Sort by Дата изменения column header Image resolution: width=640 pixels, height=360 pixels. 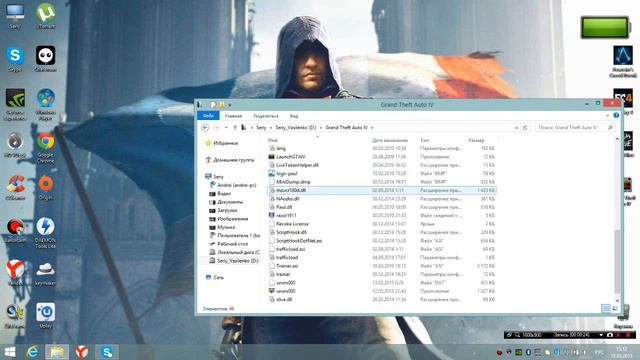pos(390,140)
